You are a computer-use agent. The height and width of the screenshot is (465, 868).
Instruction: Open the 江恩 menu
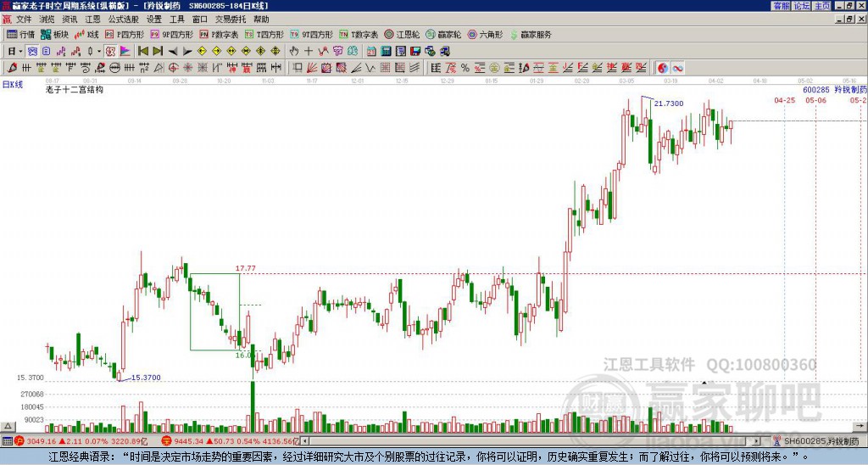(x=92, y=20)
